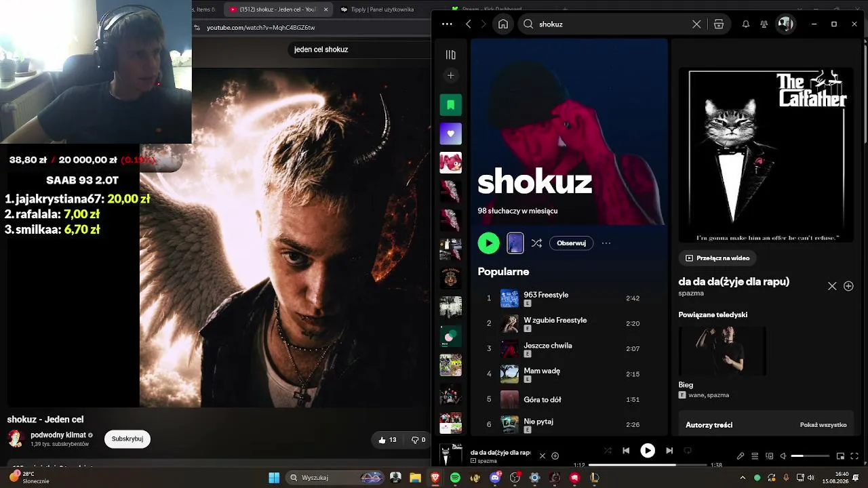Clear the shokuz search query in Spotify
The image size is (868, 488).
click(x=696, y=24)
